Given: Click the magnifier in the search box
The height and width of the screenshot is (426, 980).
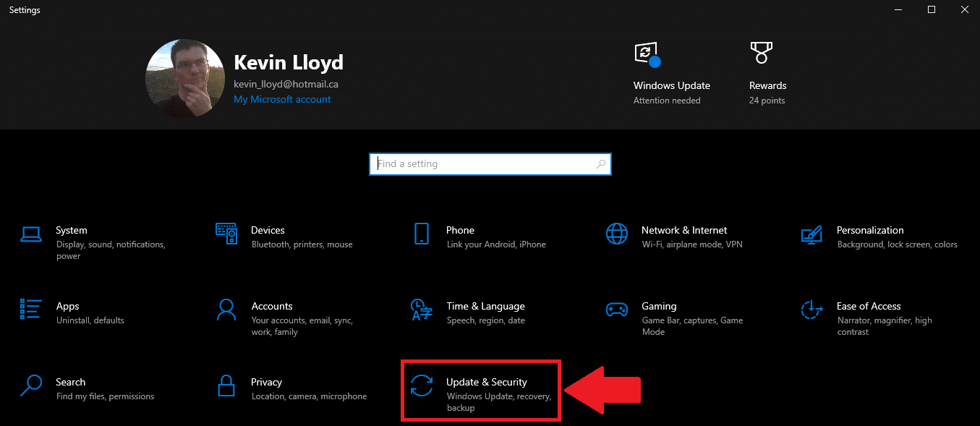Looking at the screenshot, I should coord(600,164).
